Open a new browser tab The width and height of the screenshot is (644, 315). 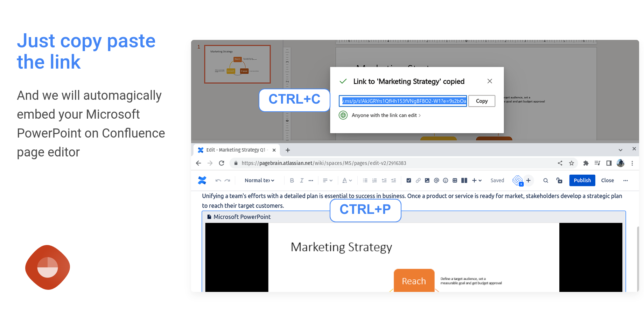tap(288, 150)
